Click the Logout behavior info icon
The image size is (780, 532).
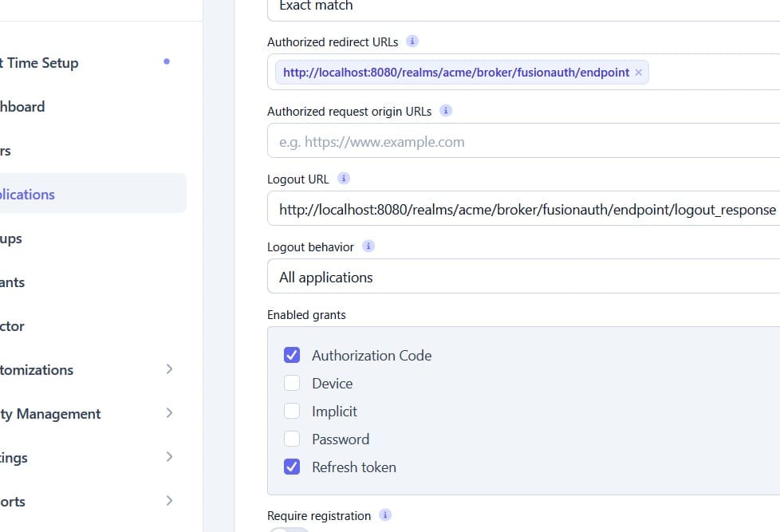tap(368, 246)
